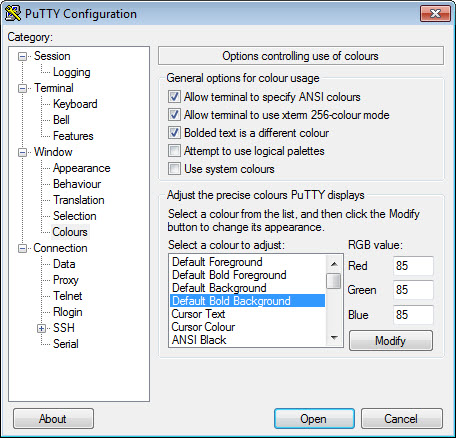
Task: Select the Proxy category
Action: tap(66, 280)
